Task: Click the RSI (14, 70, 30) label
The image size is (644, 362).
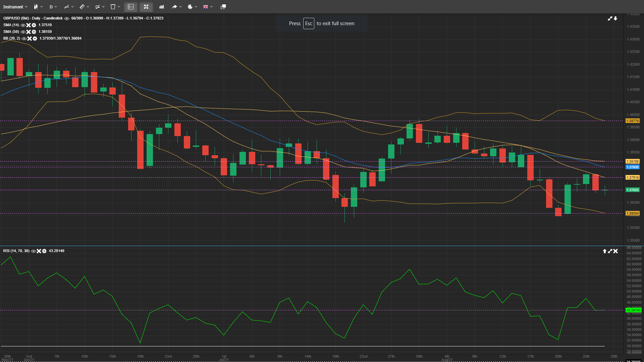Action: coord(16,251)
